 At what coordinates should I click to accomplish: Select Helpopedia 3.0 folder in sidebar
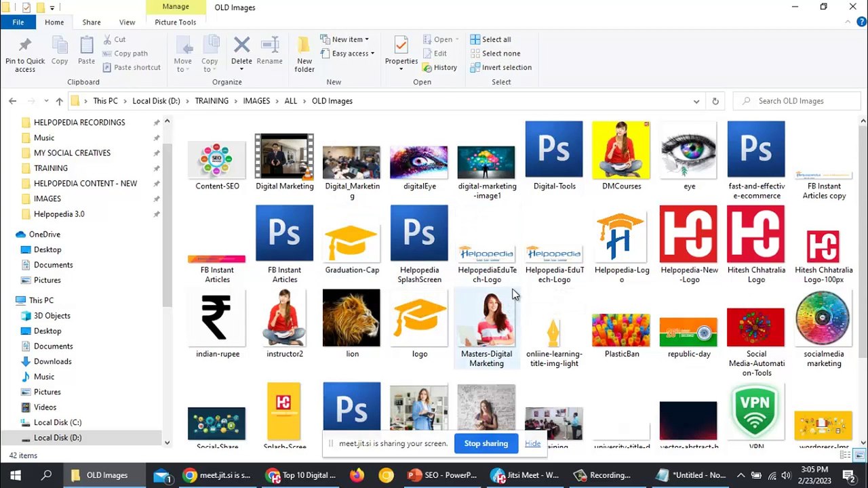coord(59,214)
